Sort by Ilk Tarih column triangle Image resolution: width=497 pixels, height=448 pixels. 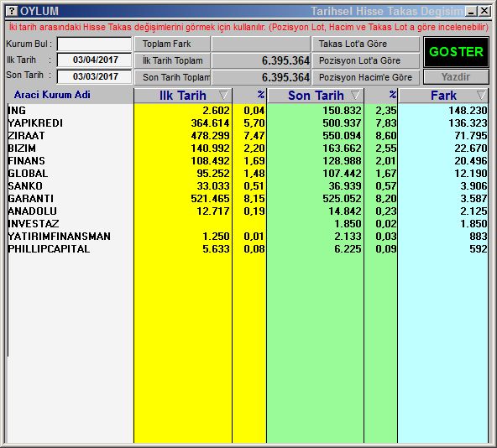tap(223, 95)
